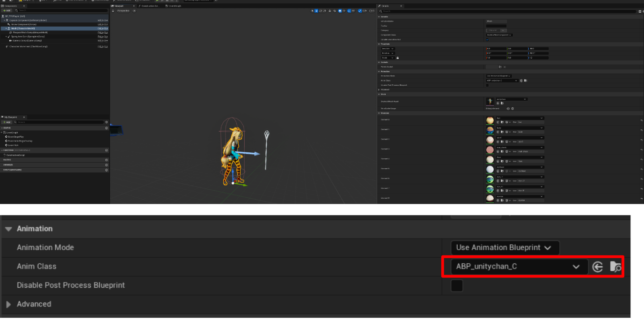Browse to face material in Content Browser
The height and width of the screenshot is (328, 644).
click(502, 161)
